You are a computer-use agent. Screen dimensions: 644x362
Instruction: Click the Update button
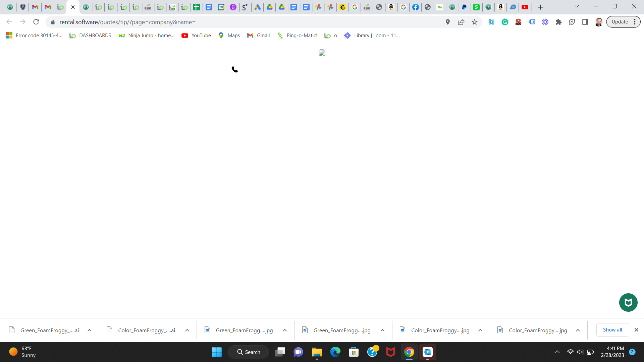tap(620, 22)
